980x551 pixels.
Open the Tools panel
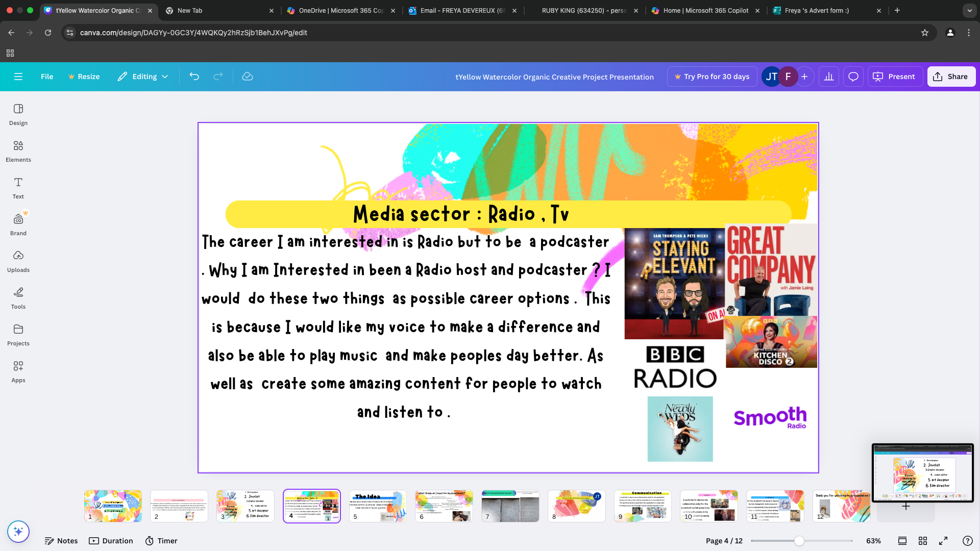(18, 298)
